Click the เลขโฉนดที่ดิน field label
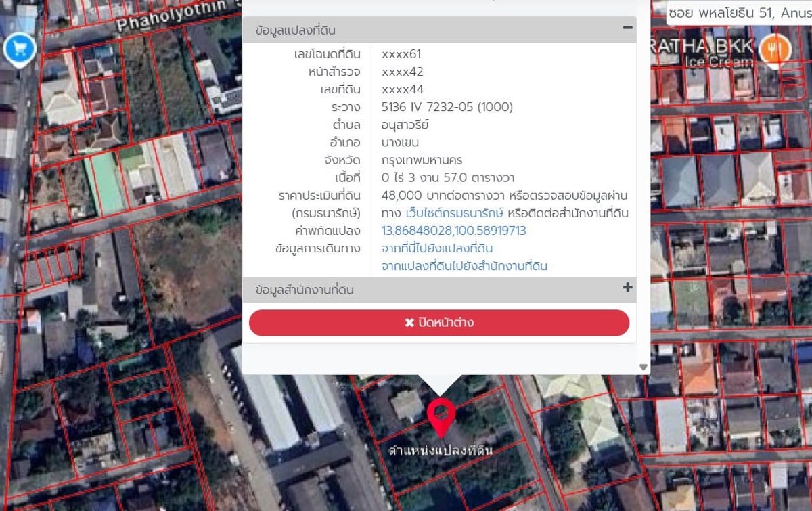 click(x=328, y=55)
